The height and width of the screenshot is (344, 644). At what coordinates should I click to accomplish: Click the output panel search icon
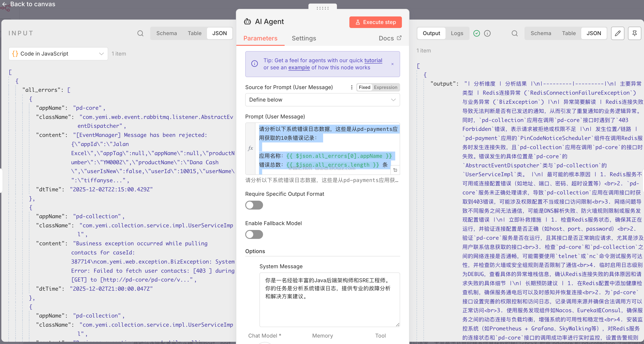click(514, 33)
